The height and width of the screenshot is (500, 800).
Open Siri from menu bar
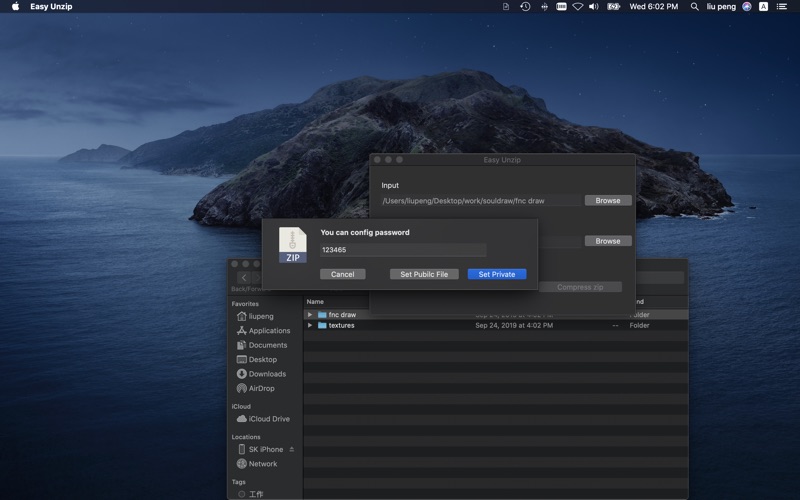(x=747, y=7)
